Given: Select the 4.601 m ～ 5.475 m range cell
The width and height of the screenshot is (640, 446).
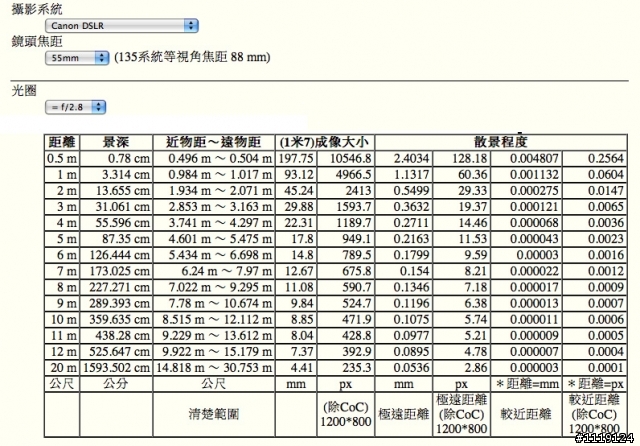Looking at the screenshot, I should point(213,239).
